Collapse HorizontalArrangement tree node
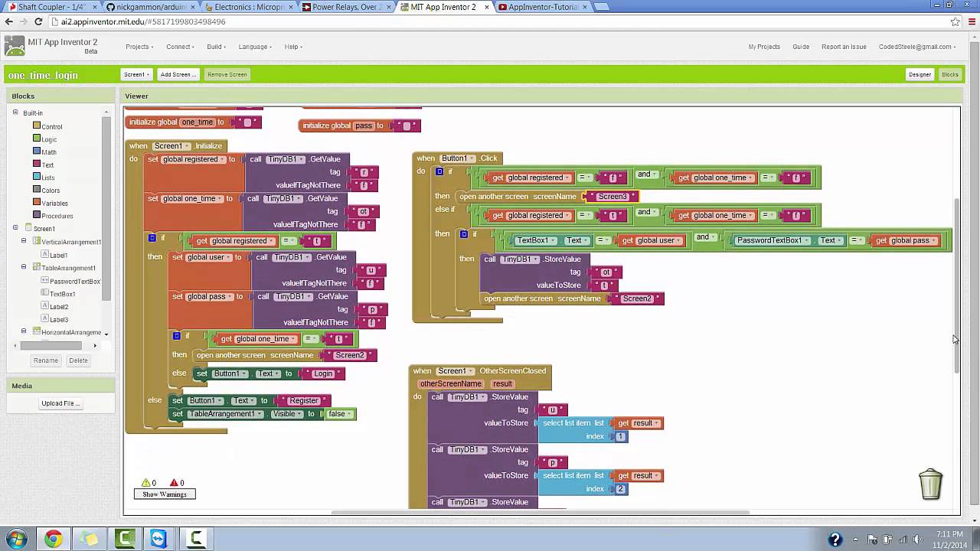Image resolution: width=980 pixels, height=551 pixels. pyautogui.click(x=24, y=331)
